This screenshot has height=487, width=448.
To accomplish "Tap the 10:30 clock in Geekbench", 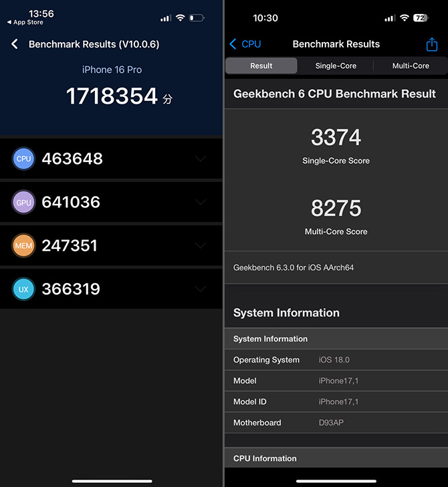I will click(x=265, y=18).
